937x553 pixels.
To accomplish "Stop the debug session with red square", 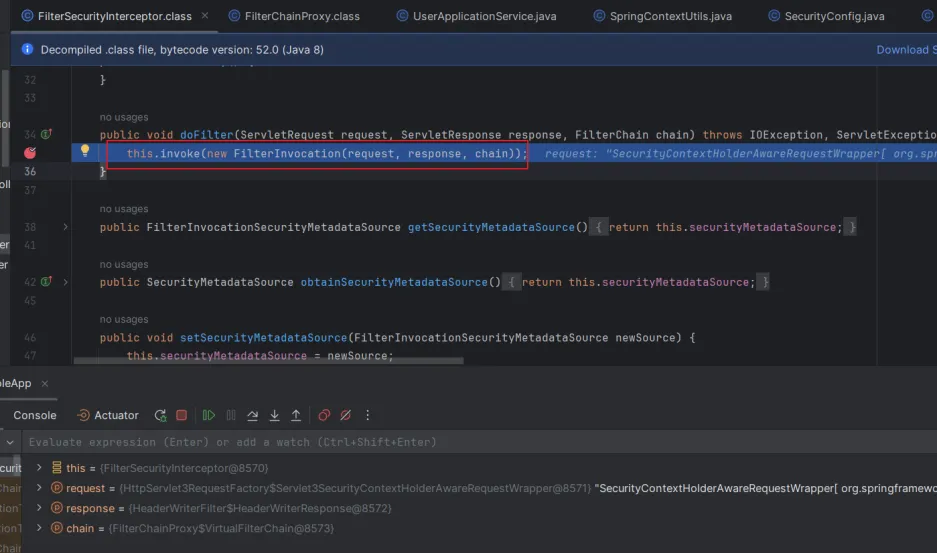I will pyautogui.click(x=181, y=415).
